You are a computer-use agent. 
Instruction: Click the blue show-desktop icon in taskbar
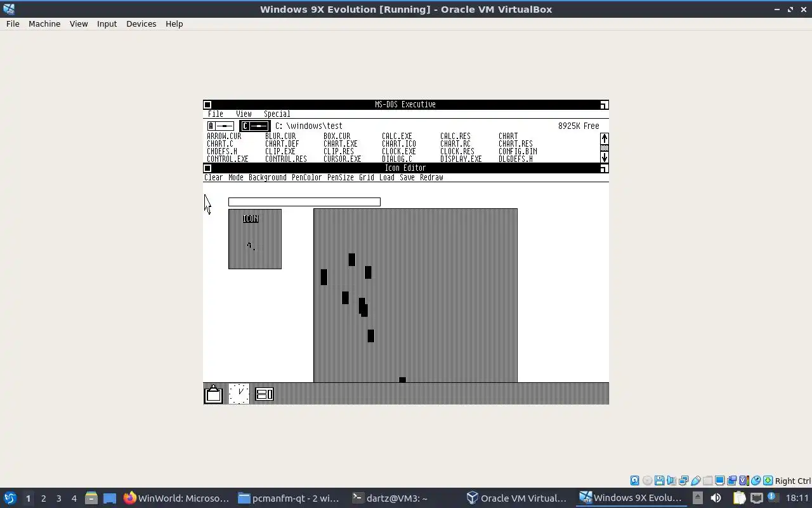(x=109, y=498)
